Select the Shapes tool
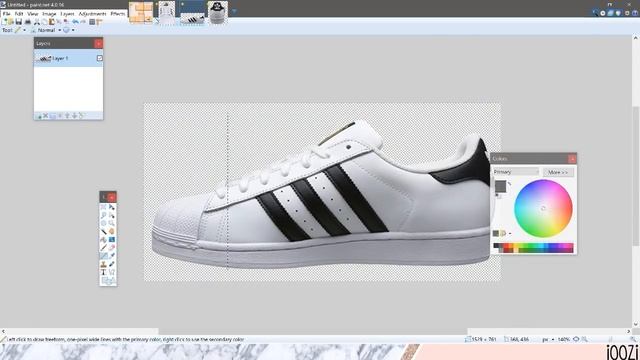The width and height of the screenshot is (640, 360). 108,280
